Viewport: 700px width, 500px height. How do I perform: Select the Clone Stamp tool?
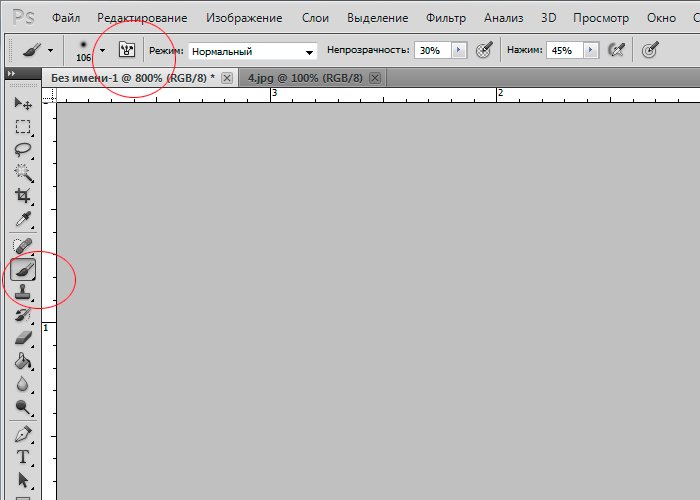point(23,291)
